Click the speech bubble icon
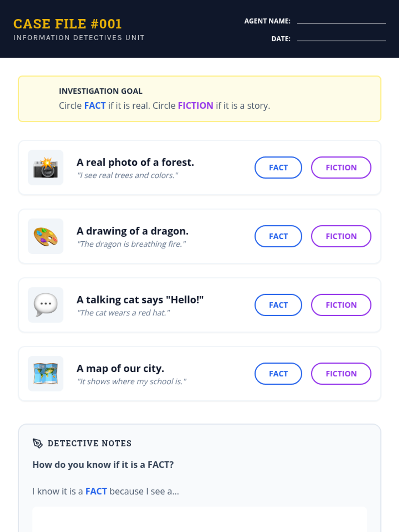The width and height of the screenshot is (399, 532). (46, 305)
